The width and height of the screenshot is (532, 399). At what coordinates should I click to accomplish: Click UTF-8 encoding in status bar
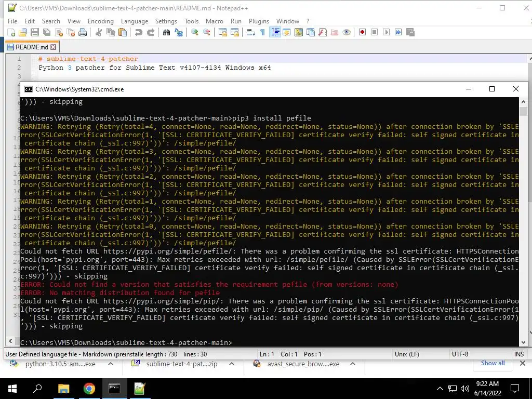460,354
